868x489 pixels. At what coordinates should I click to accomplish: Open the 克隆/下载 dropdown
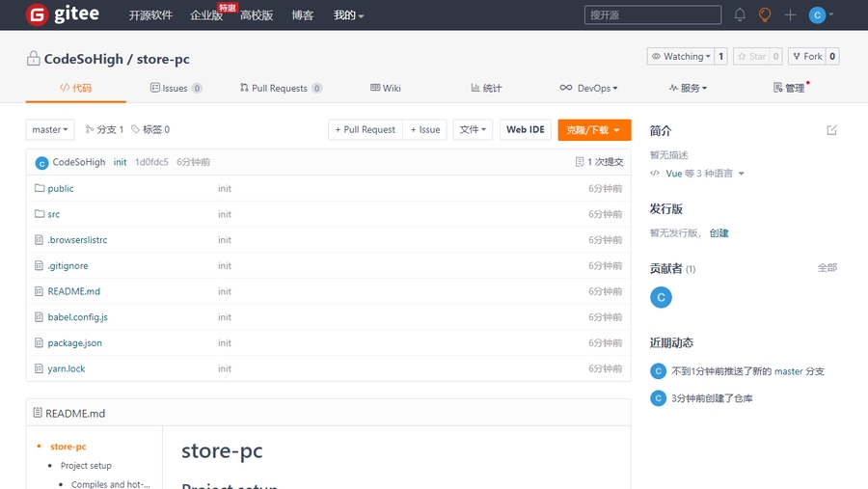pos(594,130)
